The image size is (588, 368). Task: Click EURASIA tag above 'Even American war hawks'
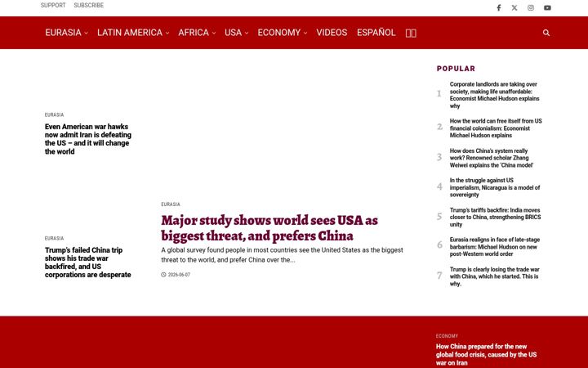coord(54,115)
